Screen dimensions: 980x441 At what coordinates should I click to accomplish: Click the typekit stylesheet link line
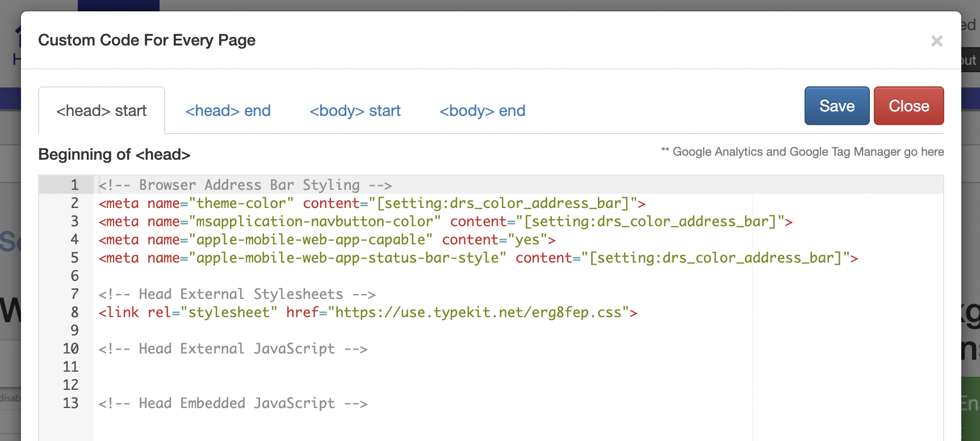[367, 313]
